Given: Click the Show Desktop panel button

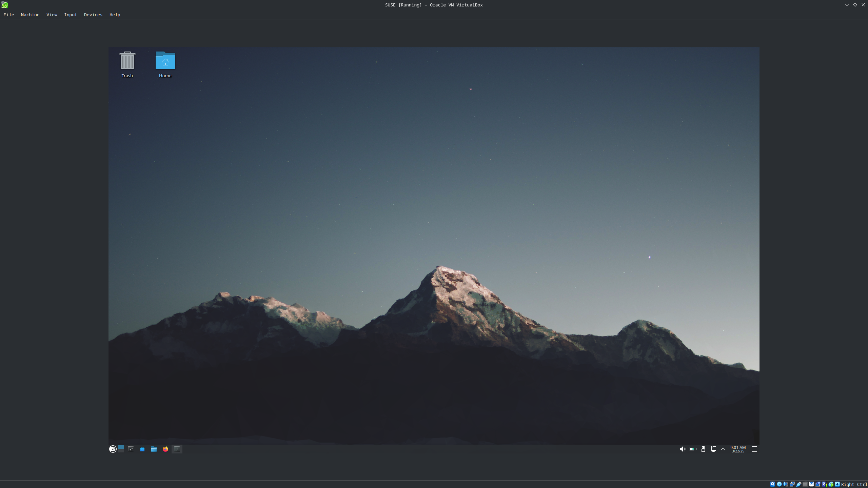Looking at the screenshot, I should point(754,449).
